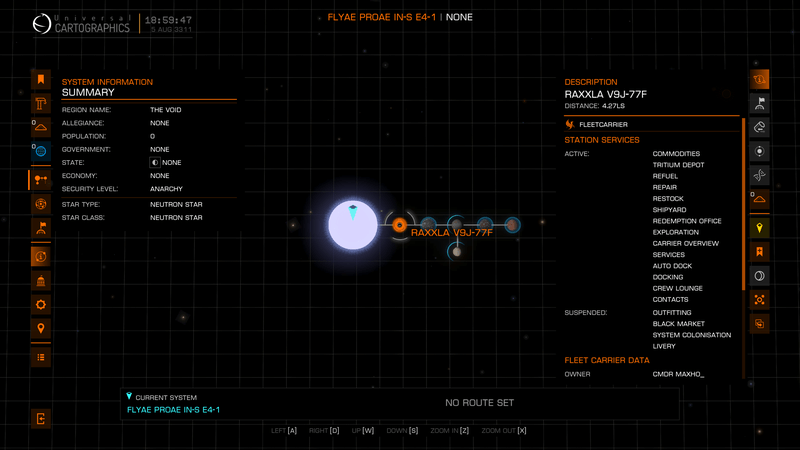The image size is (800, 450).
Task: Open the left sidebar system information icon
Action: tap(41, 257)
